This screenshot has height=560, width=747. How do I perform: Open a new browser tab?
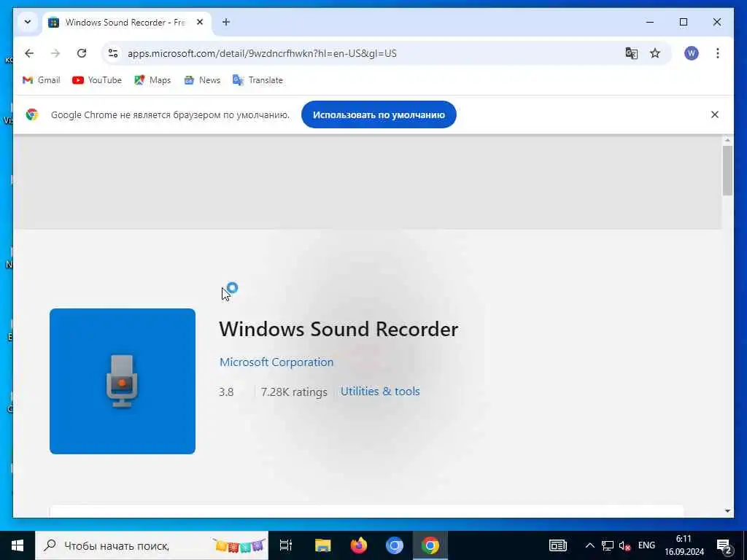point(226,22)
